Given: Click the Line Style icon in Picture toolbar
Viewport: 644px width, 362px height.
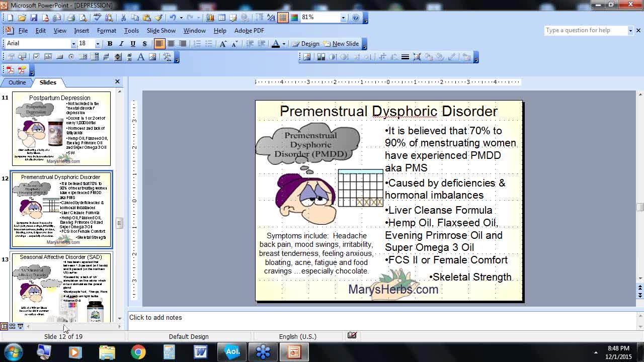Looking at the screenshot, I should tap(405, 57).
